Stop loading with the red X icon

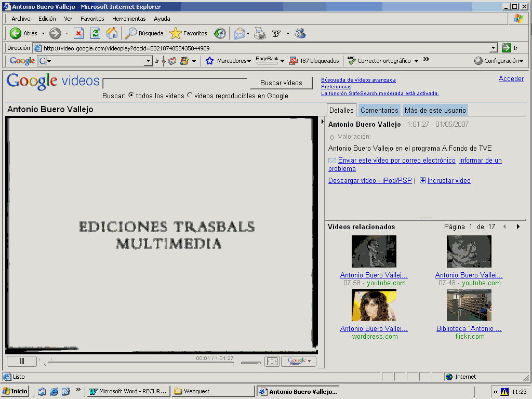79,33
